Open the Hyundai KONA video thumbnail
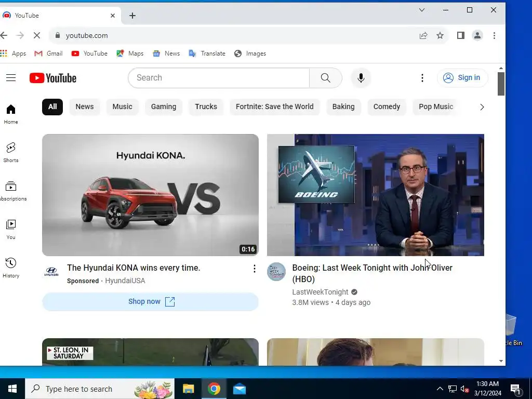Image resolution: width=532 pixels, height=399 pixels. point(150,195)
